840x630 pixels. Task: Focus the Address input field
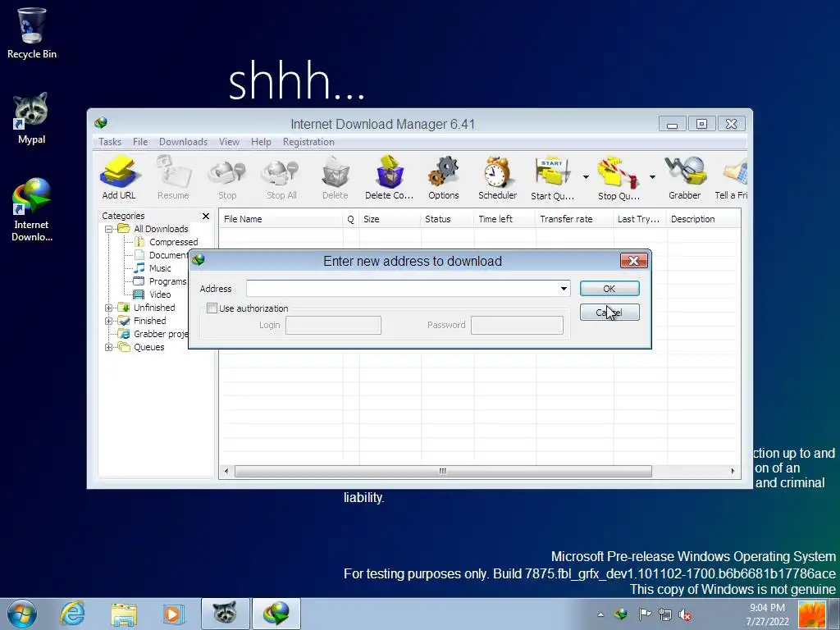point(402,288)
